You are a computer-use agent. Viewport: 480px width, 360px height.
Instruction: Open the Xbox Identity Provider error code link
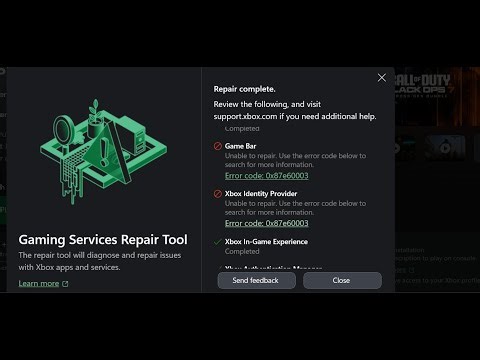pyautogui.click(x=266, y=223)
